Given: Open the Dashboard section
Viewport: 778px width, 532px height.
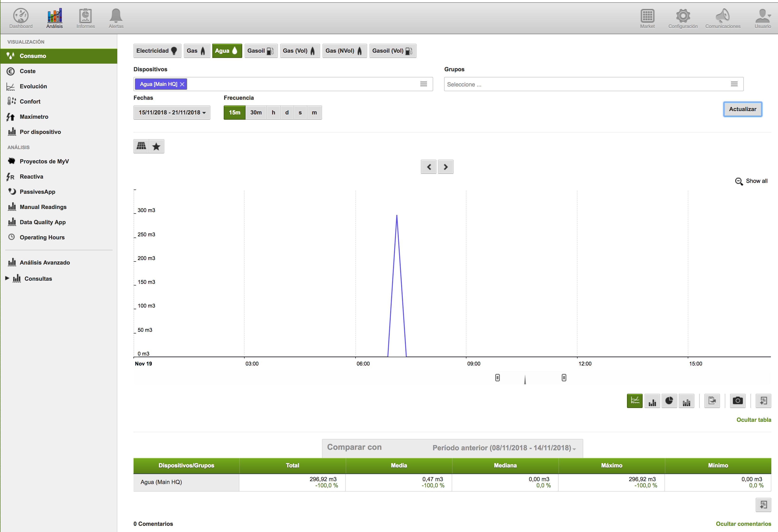Looking at the screenshot, I should click(21, 19).
